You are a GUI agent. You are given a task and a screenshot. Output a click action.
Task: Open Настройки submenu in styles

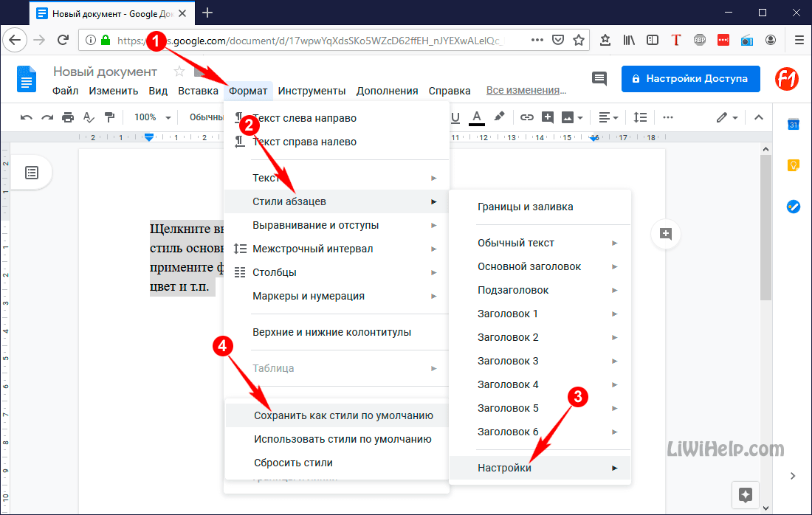[540, 468]
